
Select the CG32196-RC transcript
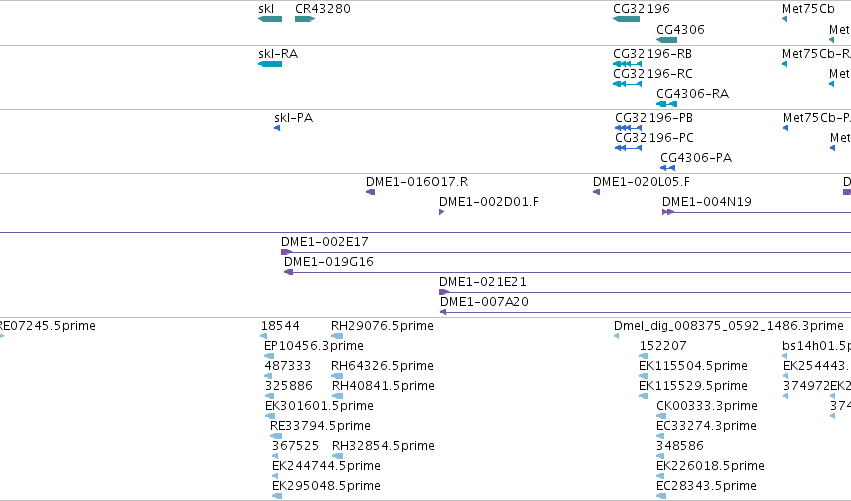[627, 84]
